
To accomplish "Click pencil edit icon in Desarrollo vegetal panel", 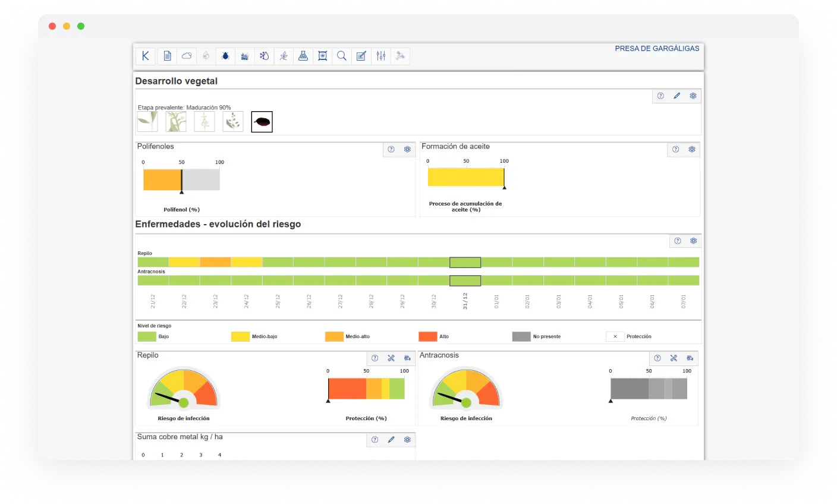I will 676,96.
